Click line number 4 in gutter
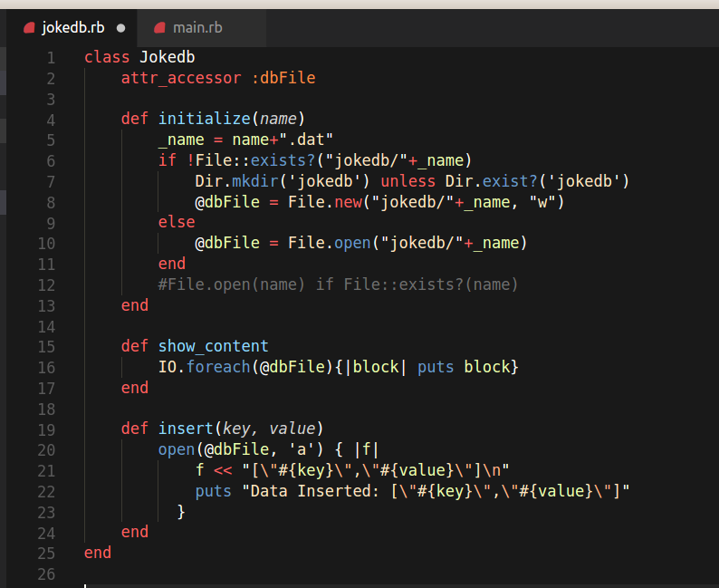 (x=51, y=120)
